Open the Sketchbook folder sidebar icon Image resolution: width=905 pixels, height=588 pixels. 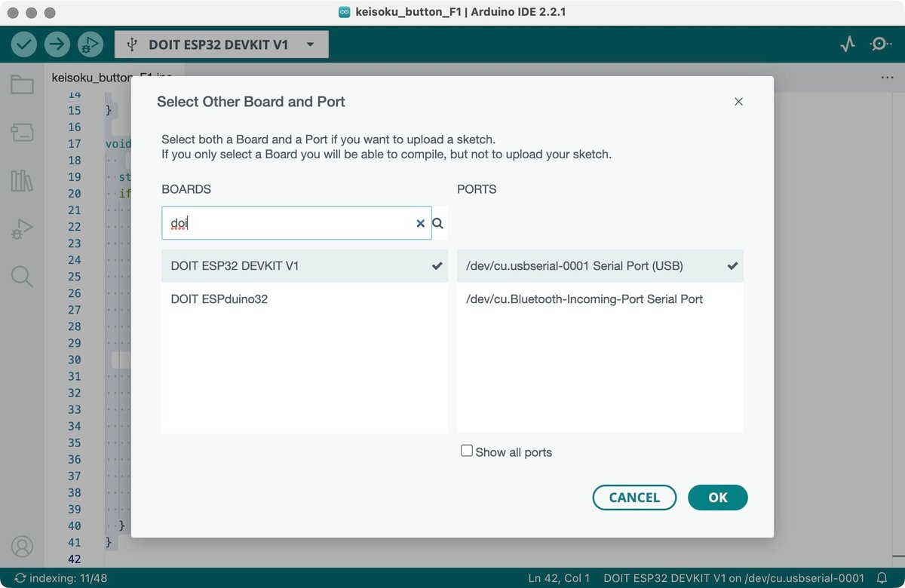[22, 84]
